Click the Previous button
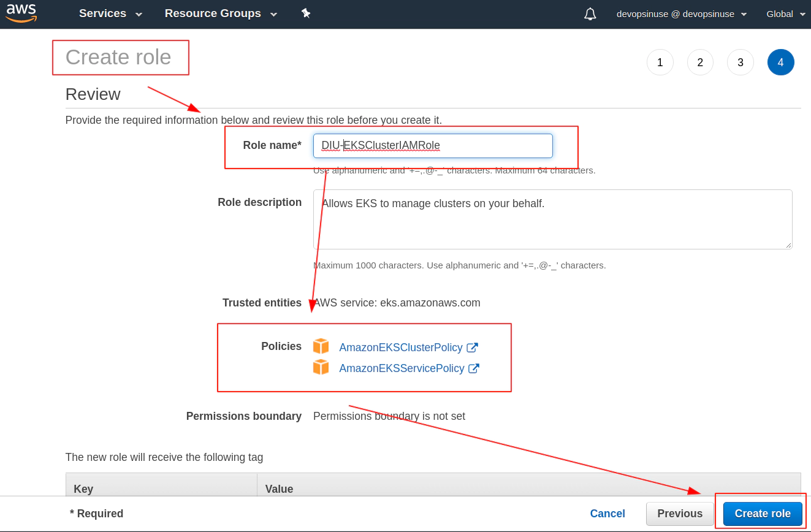This screenshot has width=811, height=532. point(680,514)
